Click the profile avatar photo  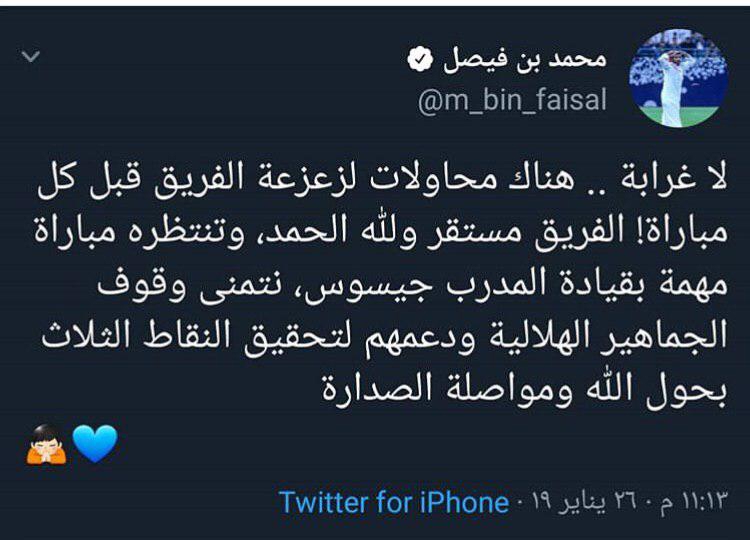pos(677,78)
